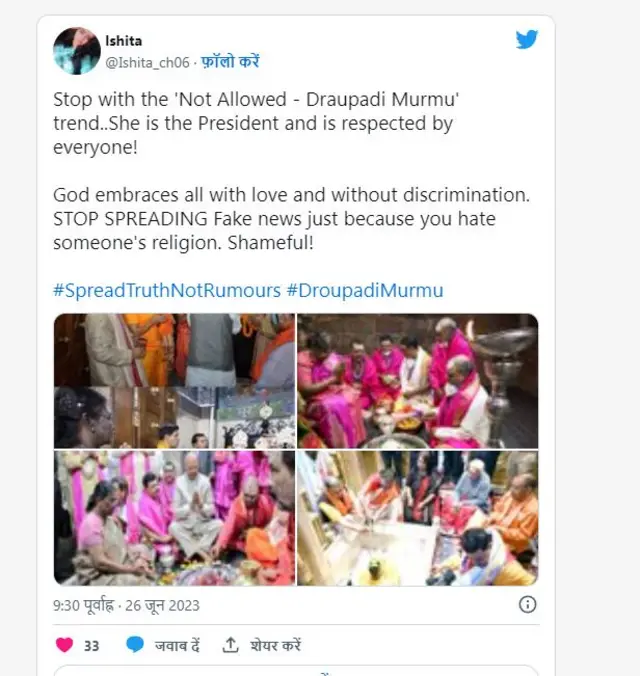640x676 pixels.
Task: Open the top-right temple ritual photo
Action: (x=417, y=380)
